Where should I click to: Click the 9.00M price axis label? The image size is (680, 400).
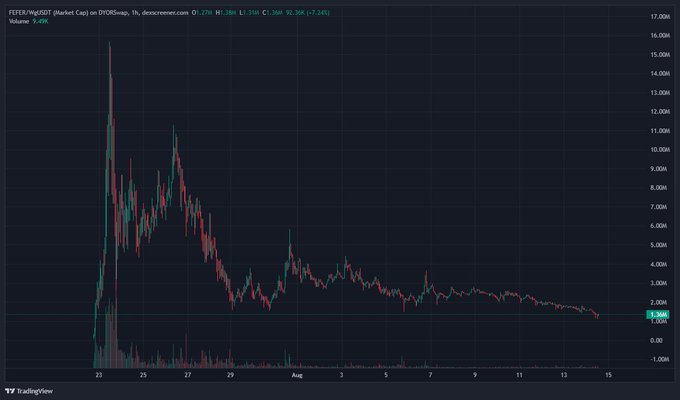point(660,169)
